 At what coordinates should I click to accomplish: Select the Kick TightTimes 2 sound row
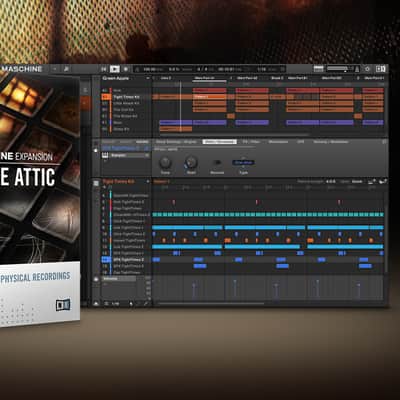126,202
